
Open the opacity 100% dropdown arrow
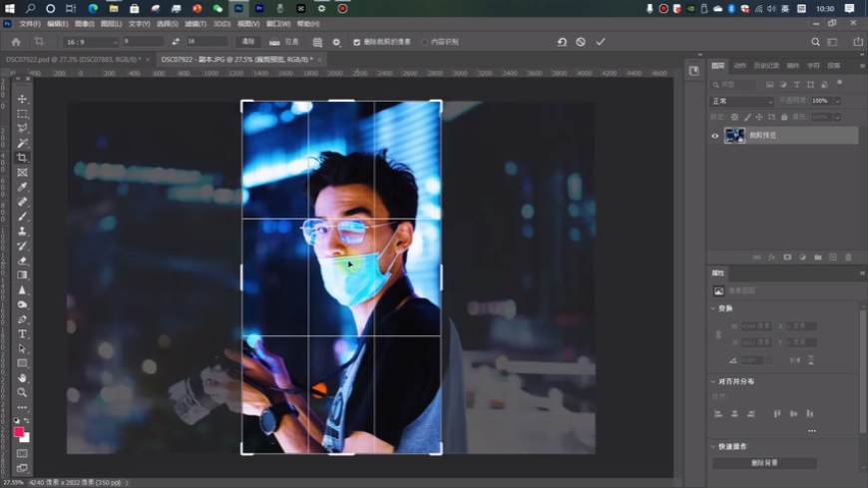tap(837, 102)
